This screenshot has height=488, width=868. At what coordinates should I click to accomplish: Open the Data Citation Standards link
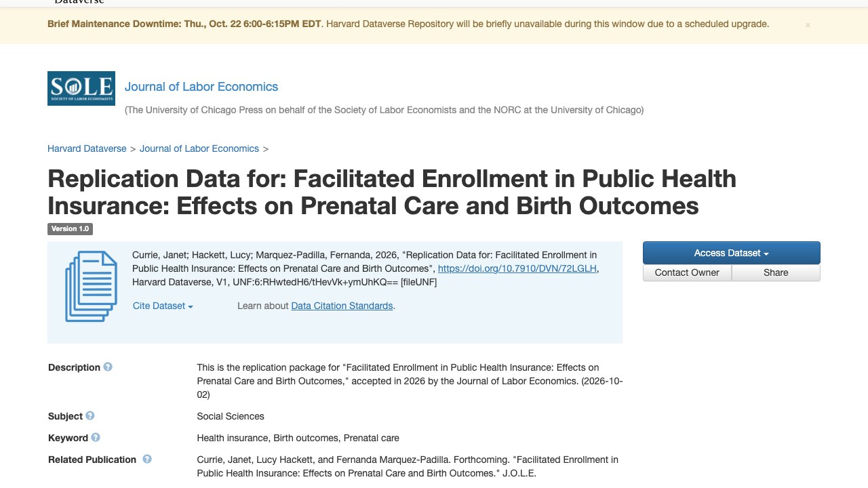point(342,306)
